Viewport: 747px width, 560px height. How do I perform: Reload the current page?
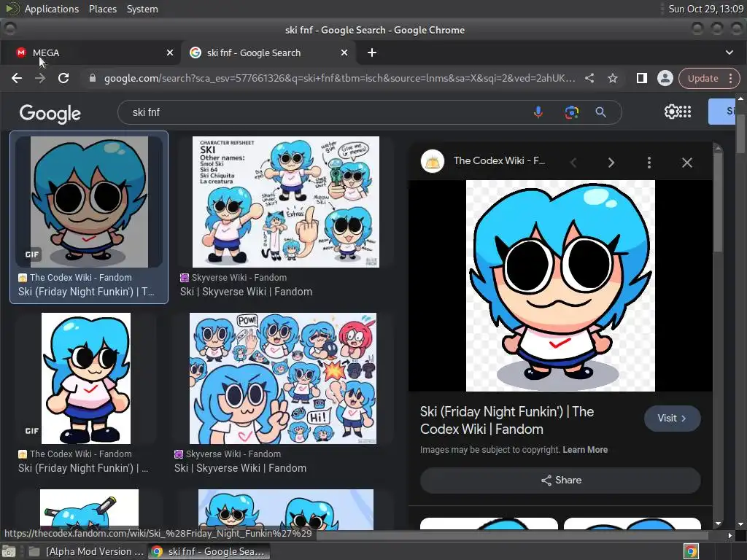click(63, 78)
